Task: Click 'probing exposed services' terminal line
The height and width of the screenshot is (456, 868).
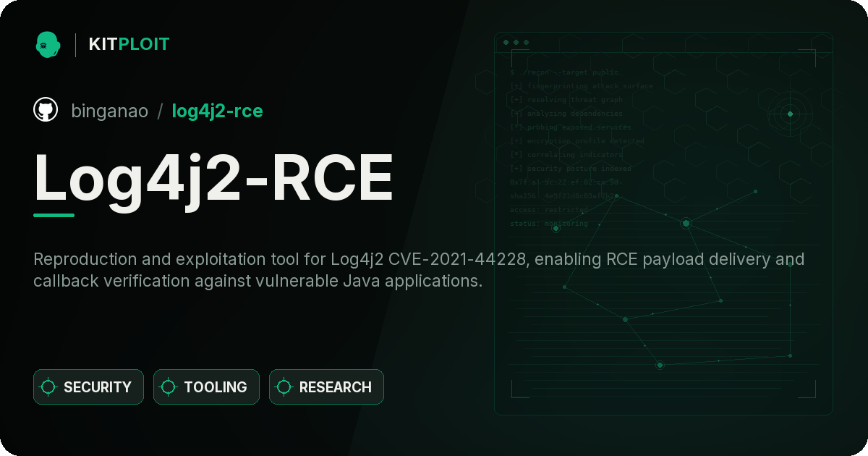Action: (571, 127)
